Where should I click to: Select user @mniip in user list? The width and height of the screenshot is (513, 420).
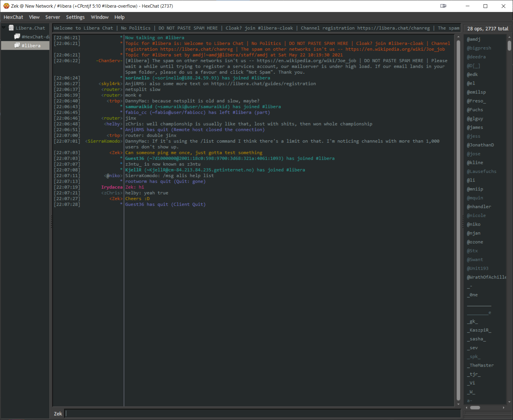pos(484,189)
